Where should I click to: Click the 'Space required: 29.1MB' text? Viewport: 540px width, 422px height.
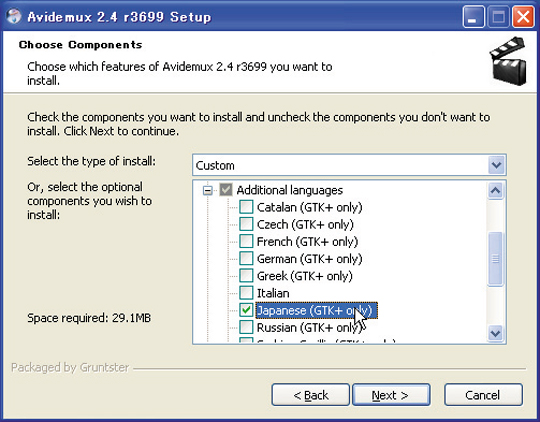pos(89,318)
